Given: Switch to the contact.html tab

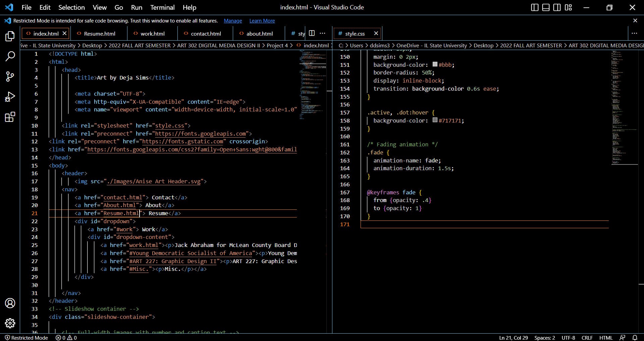Looking at the screenshot, I should pyautogui.click(x=206, y=34).
